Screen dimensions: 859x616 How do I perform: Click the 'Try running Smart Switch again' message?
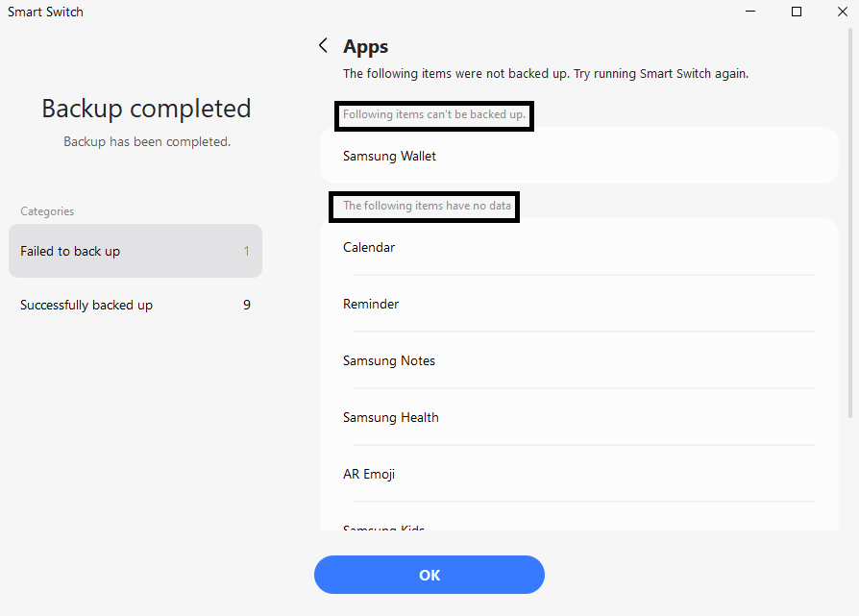pos(661,73)
